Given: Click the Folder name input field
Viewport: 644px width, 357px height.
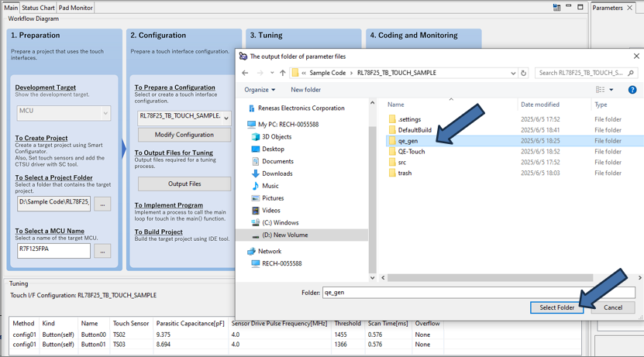Looking at the screenshot, I should click(x=477, y=293).
